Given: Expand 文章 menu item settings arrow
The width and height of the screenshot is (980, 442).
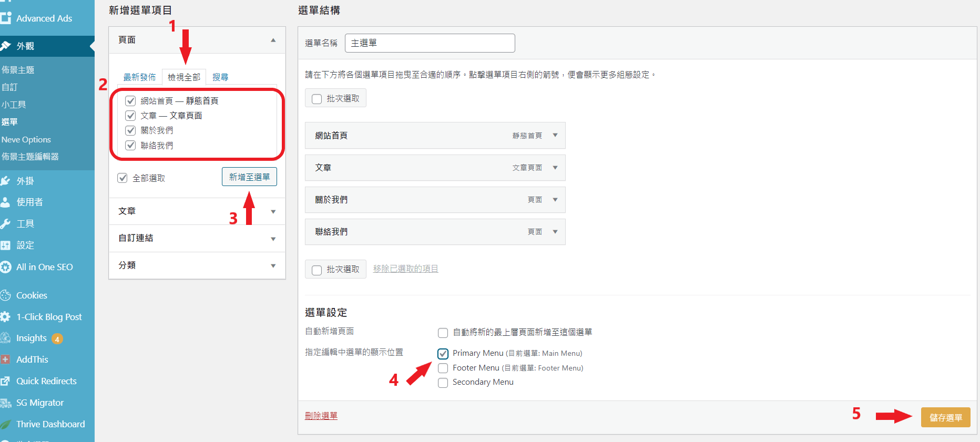Looking at the screenshot, I should tap(555, 168).
